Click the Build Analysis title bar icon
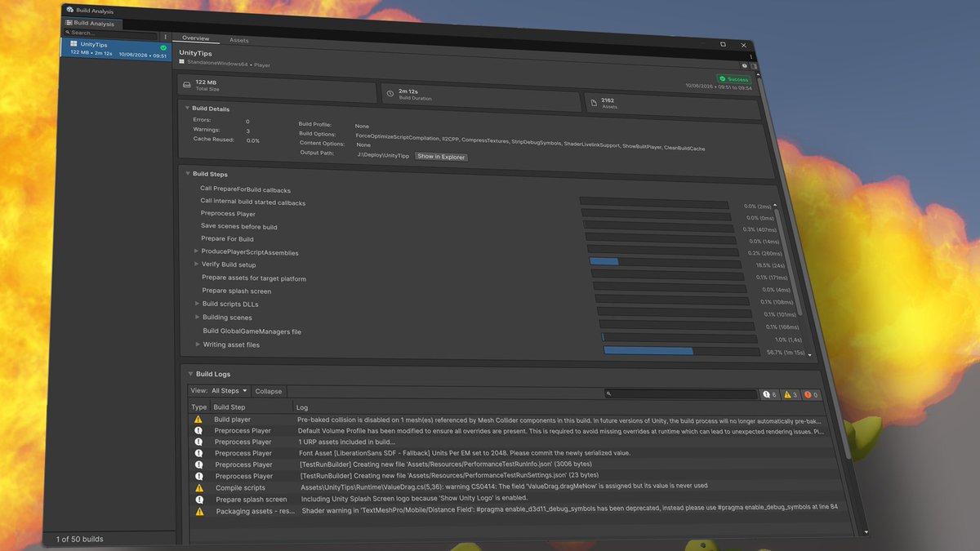Image resolution: width=980 pixels, height=551 pixels. click(x=69, y=11)
